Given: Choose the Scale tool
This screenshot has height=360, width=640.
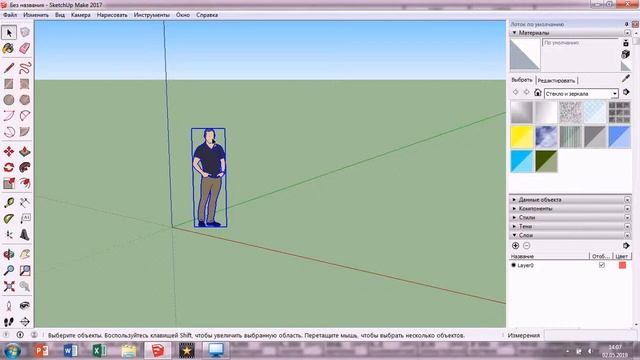Looking at the screenshot, I should click(9, 184).
